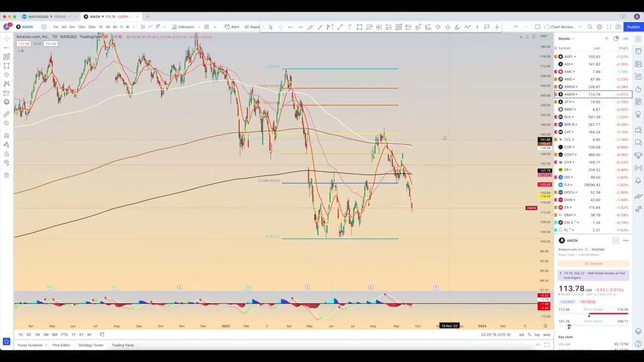Toggle auto scale on the chart

(546, 334)
